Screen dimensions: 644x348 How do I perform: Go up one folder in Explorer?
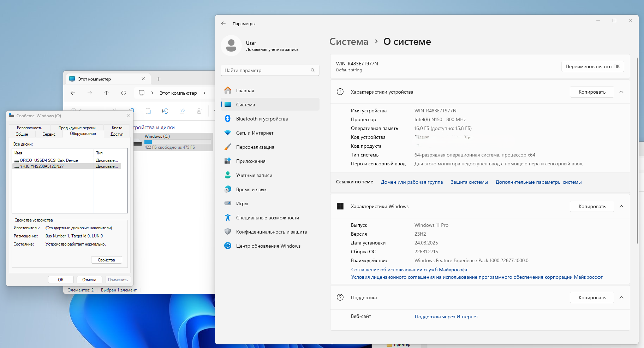click(x=107, y=93)
